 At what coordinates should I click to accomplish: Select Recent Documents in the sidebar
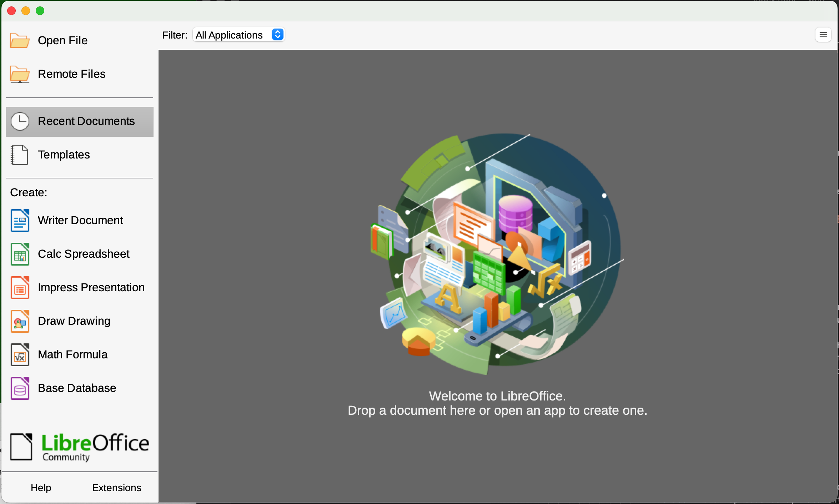point(86,121)
